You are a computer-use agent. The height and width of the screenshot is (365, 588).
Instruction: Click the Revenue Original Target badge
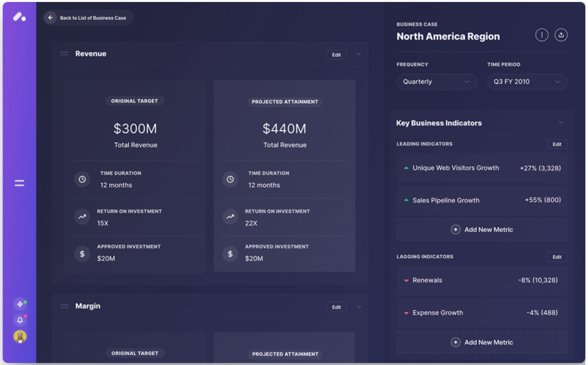(134, 101)
